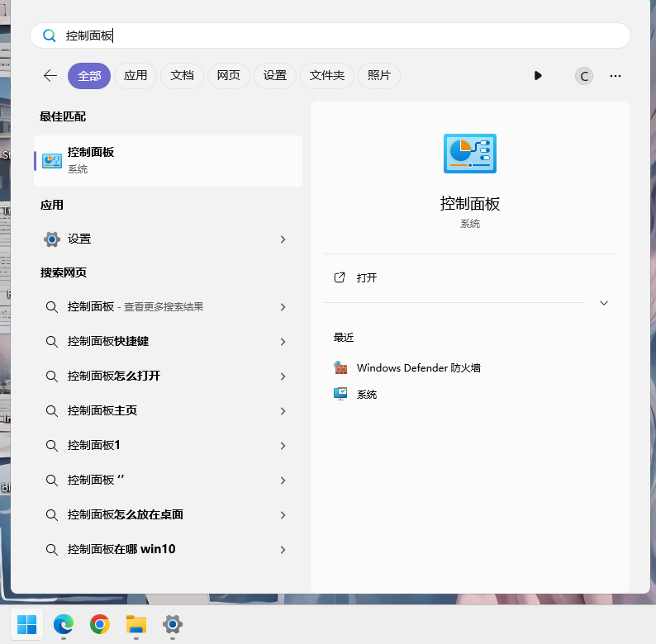This screenshot has width=656, height=644.
Task: Show more filters with the play arrow
Action: tap(538, 76)
